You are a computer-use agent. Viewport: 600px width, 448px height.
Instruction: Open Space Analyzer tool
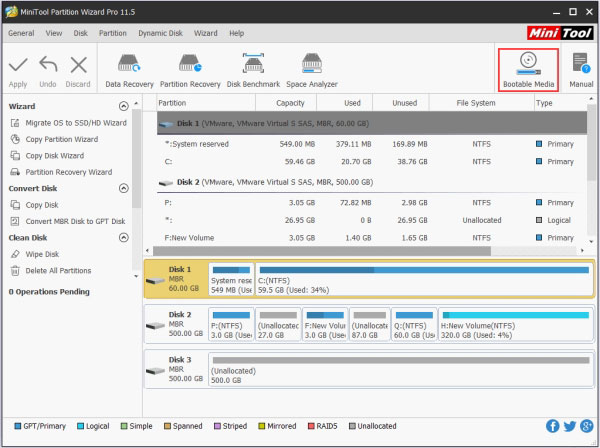(311, 71)
